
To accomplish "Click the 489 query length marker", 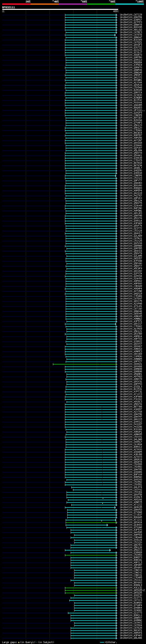I will coord(115,11).
